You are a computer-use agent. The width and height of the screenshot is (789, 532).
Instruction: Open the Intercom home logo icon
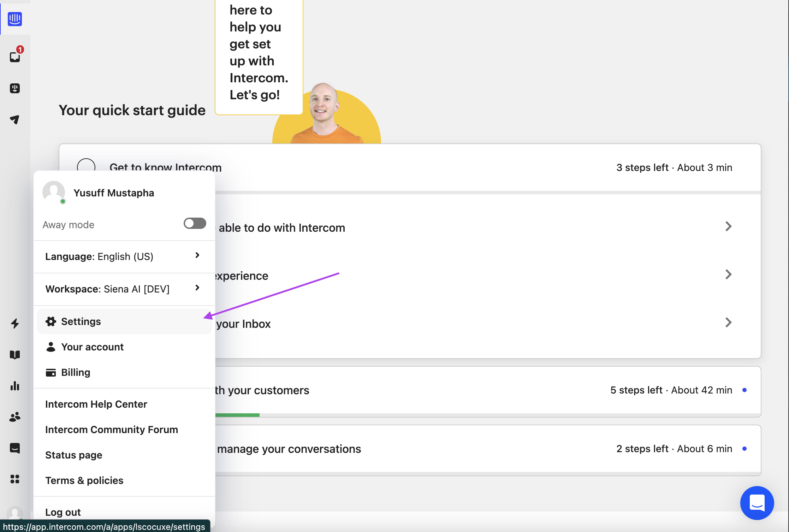point(15,19)
